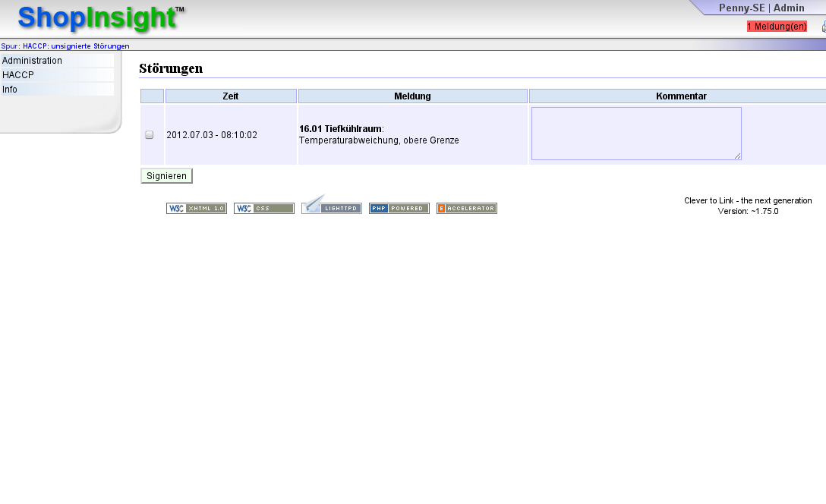Open the W3C XHTML 1.0 validation badge

197,209
